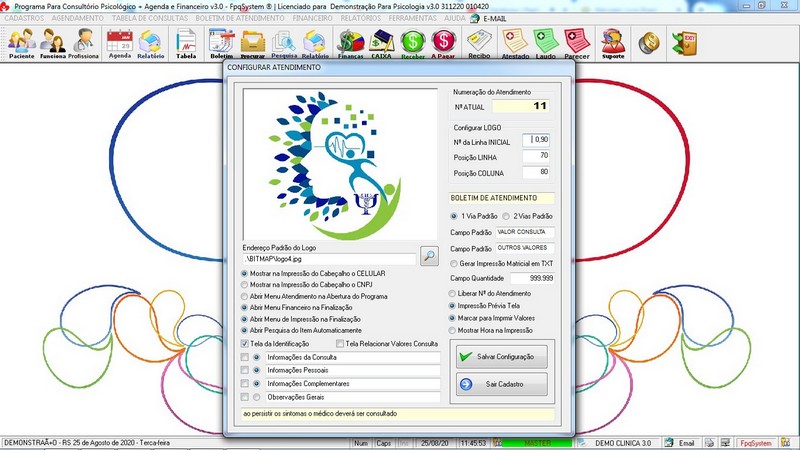Open the Funcionario toolbar icon
This screenshot has height=450, width=800.
click(53, 43)
